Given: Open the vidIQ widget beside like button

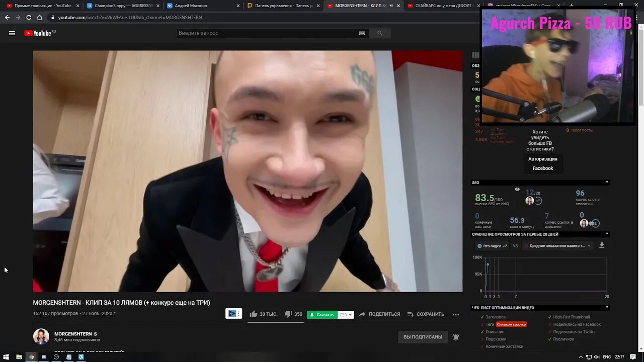Looking at the screenshot, I should [x=233, y=314].
